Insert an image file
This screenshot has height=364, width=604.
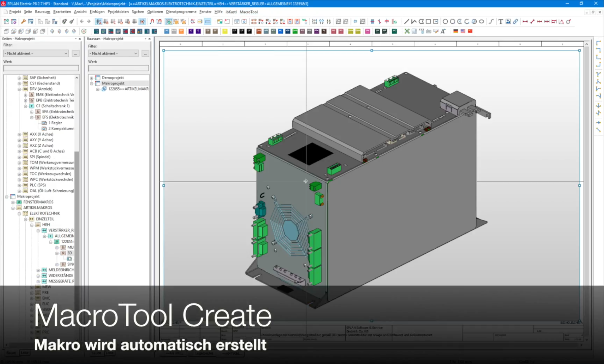tap(508, 21)
